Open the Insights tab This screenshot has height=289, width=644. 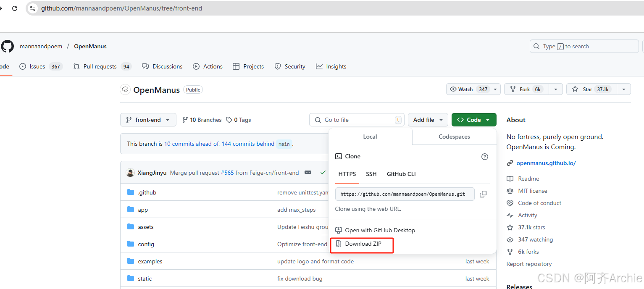331,66
